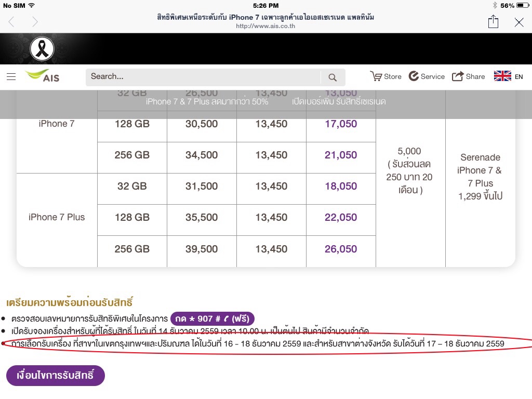This screenshot has width=532, height=399.
Task: Select the 35,500 price cell
Action: click(x=202, y=218)
